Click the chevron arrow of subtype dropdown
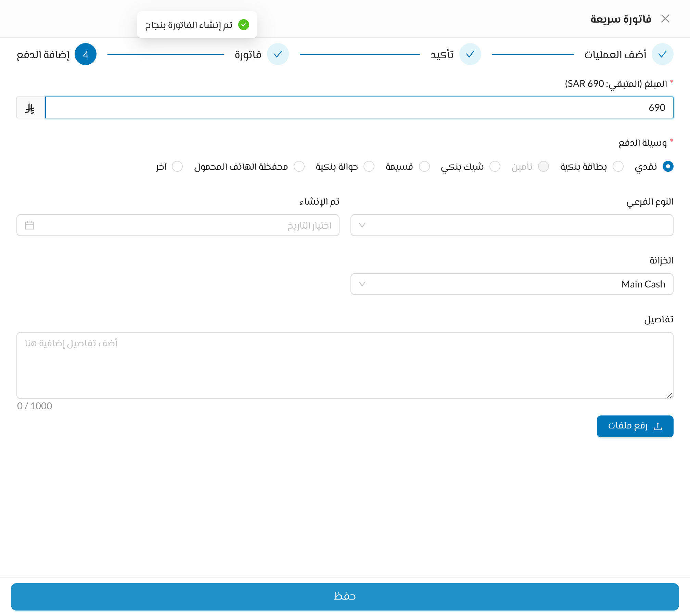Viewport: 690px width, 616px height. pyautogui.click(x=362, y=225)
